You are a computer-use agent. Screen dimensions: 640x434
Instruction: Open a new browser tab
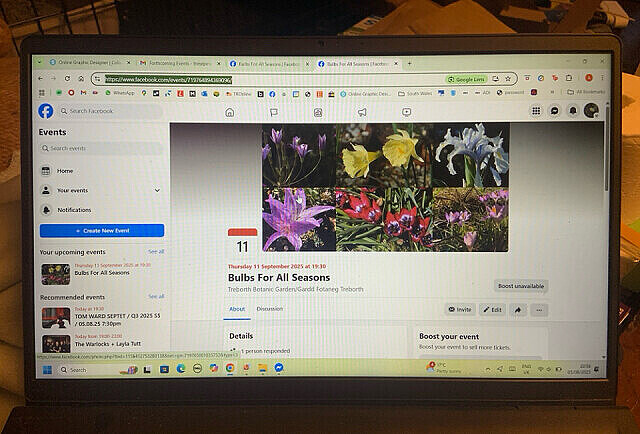click(x=409, y=64)
